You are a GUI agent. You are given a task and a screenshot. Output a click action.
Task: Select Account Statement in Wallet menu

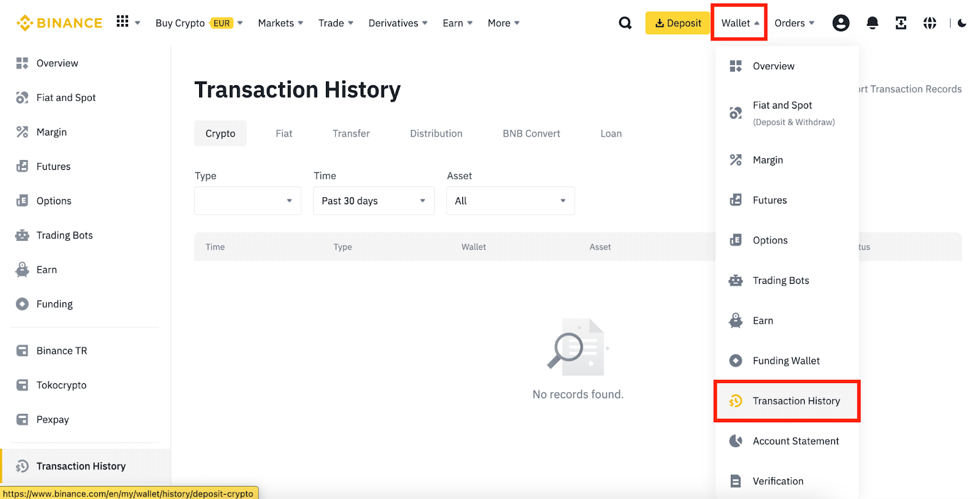(x=795, y=441)
